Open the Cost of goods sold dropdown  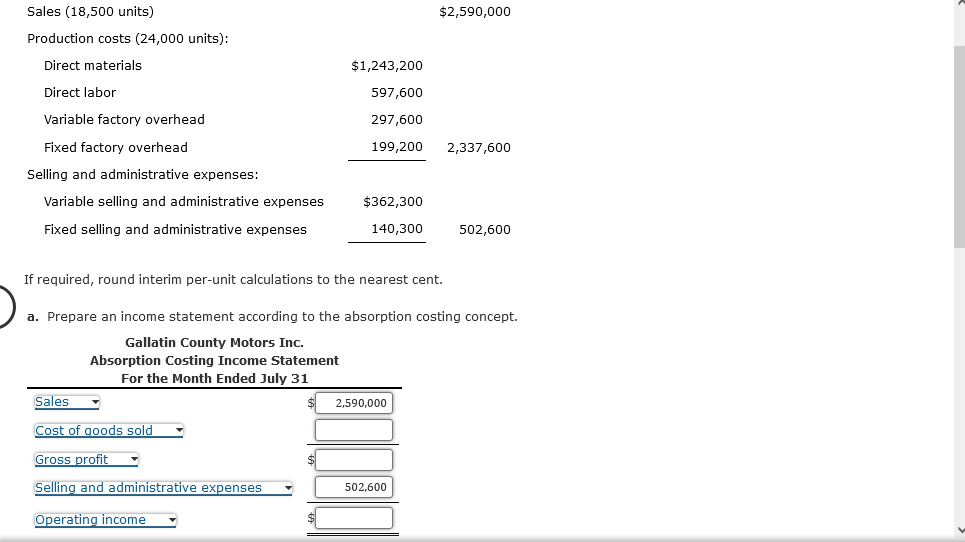tap(109, 431)
